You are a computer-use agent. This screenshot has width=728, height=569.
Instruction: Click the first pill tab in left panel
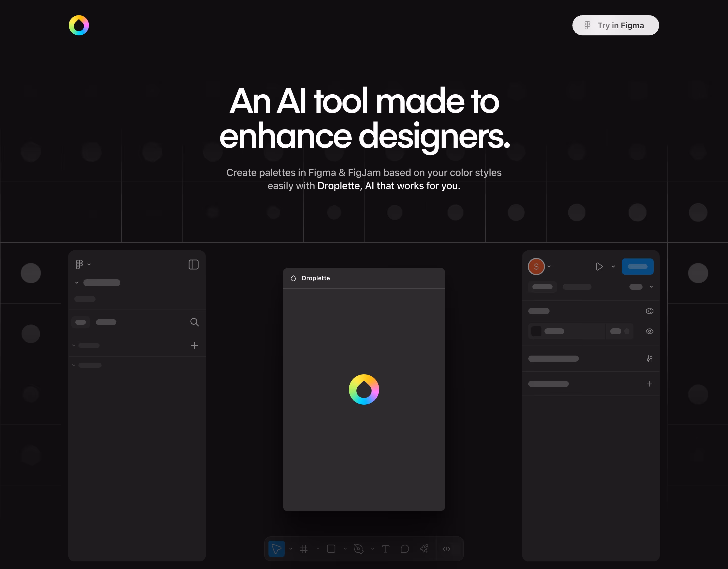pos(81,322)
